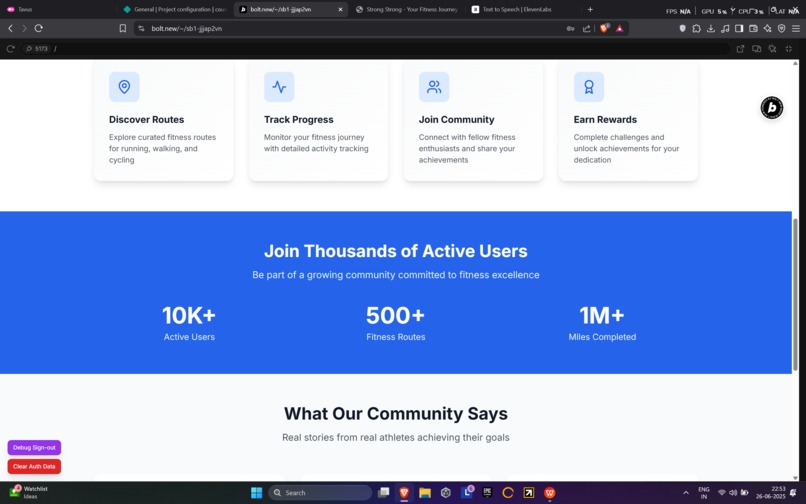Toggle device preview mode icon
Viewport: 806px width, 504px height.
tap(757, 49)
